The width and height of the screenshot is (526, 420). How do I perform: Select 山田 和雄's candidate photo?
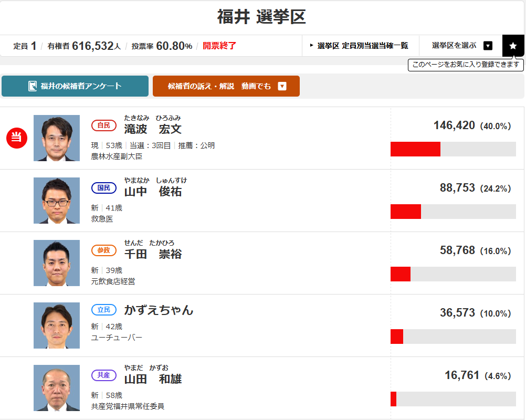point(57,388)
